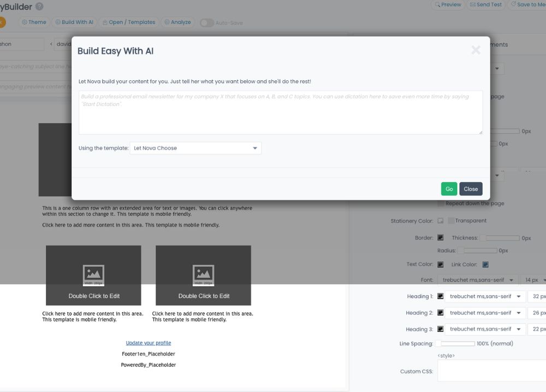
Task: Select the Analyze menu entry
Action: point(177,22)
